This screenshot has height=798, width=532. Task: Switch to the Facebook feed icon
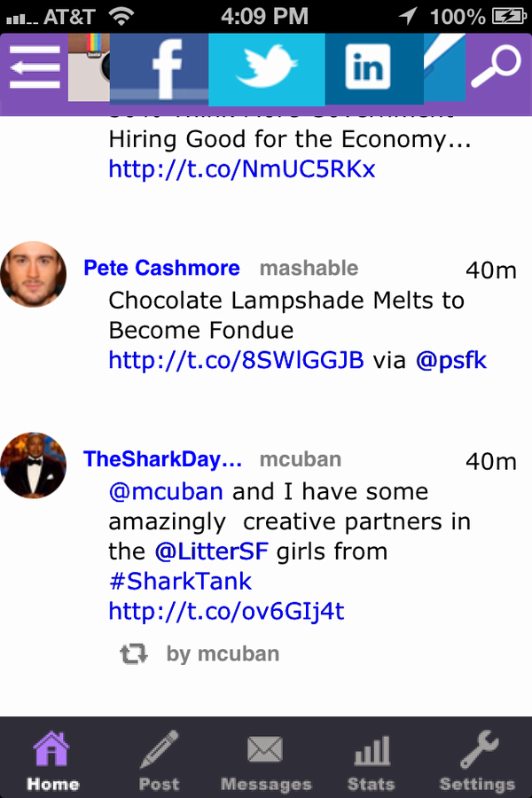(160, 68)
